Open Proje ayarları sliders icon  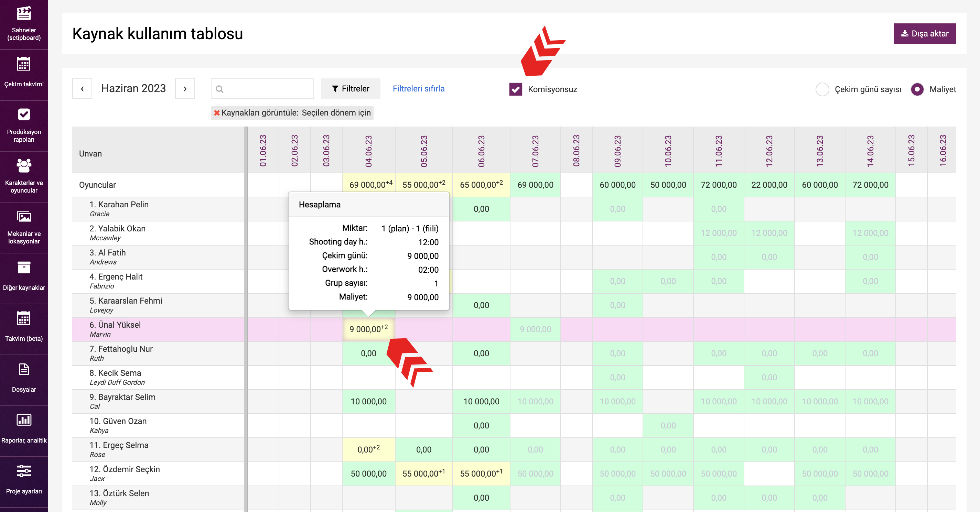(24, 470)
